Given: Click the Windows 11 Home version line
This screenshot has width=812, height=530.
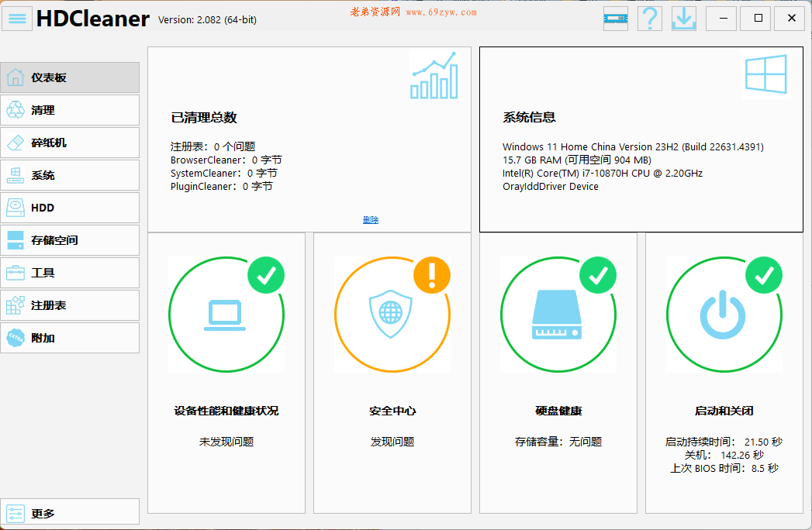Looking at the screenshot, I should (x=633, y=147).
